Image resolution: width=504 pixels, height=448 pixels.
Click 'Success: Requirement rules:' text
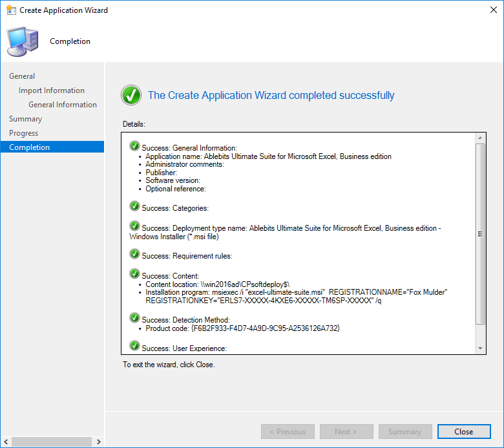pos(187,256)
